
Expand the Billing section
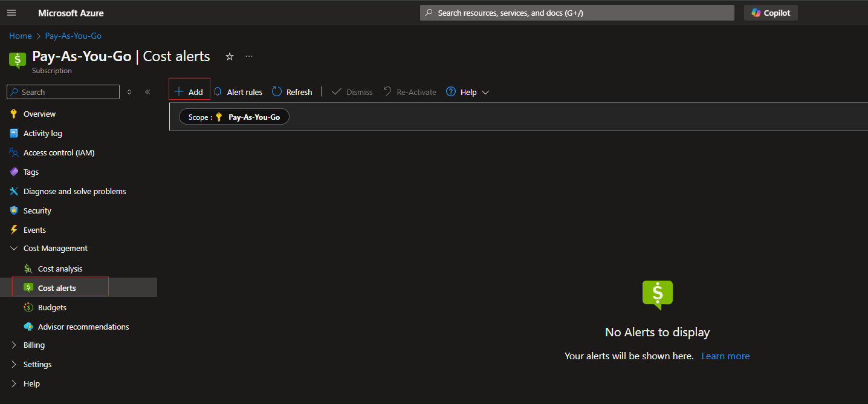click(14, 345)
